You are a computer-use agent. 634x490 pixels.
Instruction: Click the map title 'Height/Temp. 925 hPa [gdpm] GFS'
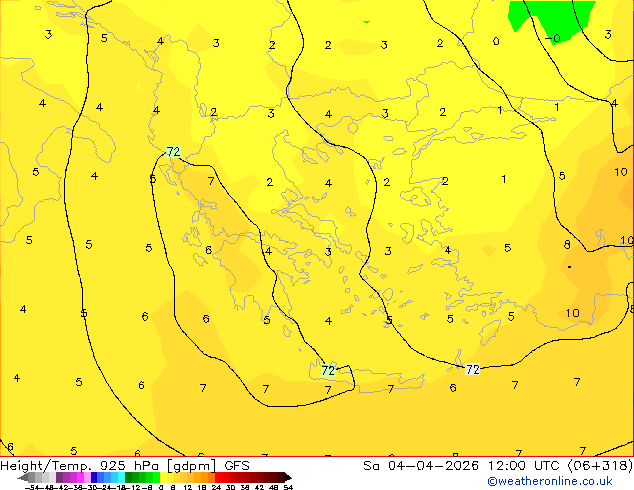[125, 466]
